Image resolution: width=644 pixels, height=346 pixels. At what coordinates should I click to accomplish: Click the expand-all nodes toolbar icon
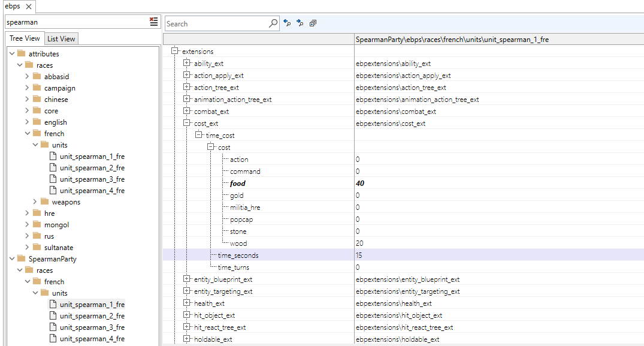pyautogui.click(x=313, y=23)
